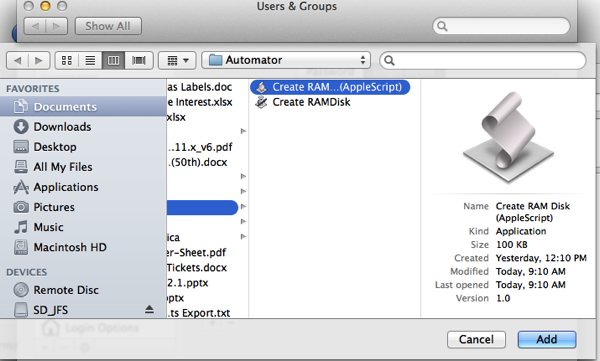Image resolution: width=600 pixels, height=361 pixels.
Task: Click the All My Files icon
Action: click(x=21, y=167)
